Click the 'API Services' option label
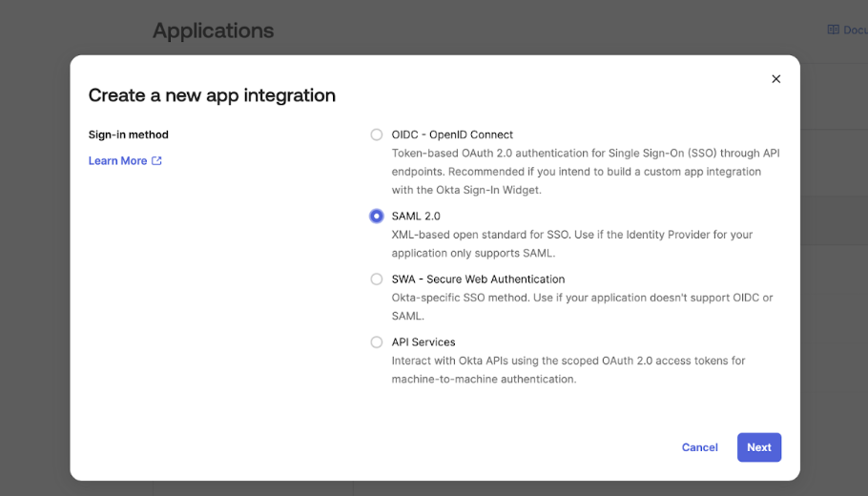This screenshot has width=868, height=496. tap(424, 342)
